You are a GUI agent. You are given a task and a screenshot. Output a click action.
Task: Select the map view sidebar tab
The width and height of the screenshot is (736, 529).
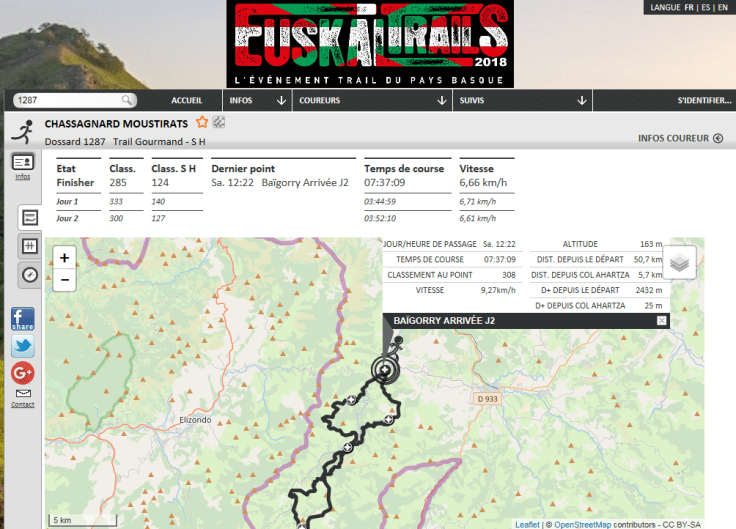(30, 218)
